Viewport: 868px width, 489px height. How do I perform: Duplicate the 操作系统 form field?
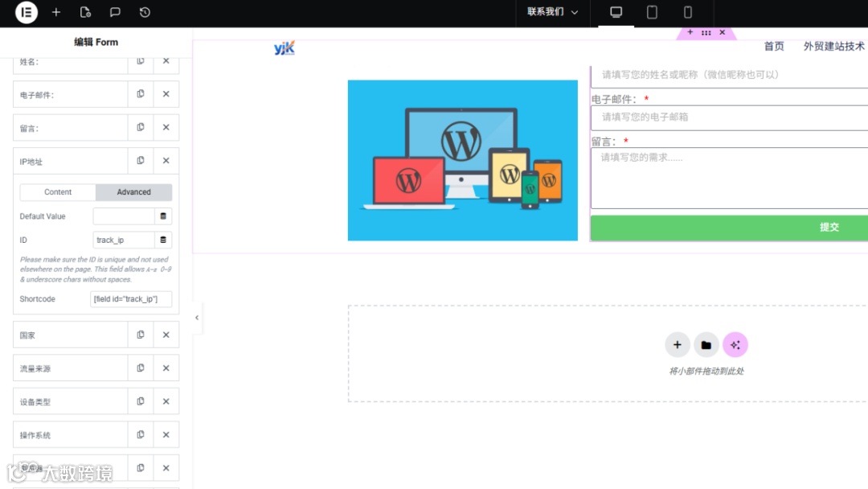click(141, 435)
